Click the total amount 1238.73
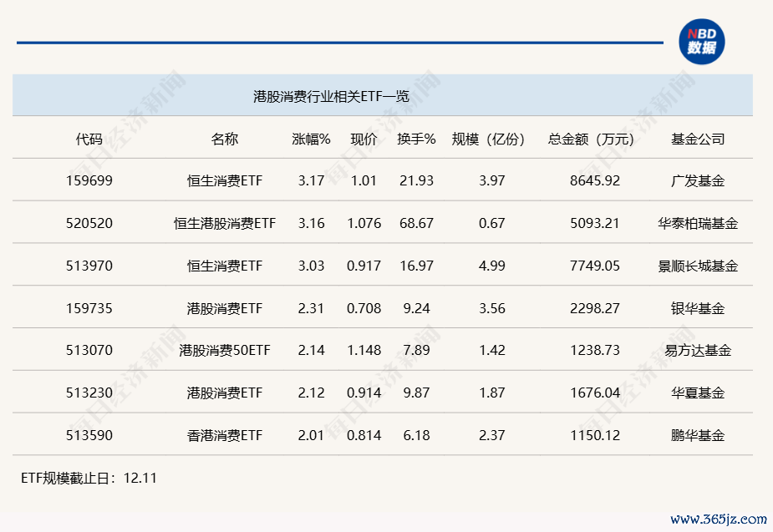The width and height of the screenshot is (773, 532). click(x=595, y=350)
